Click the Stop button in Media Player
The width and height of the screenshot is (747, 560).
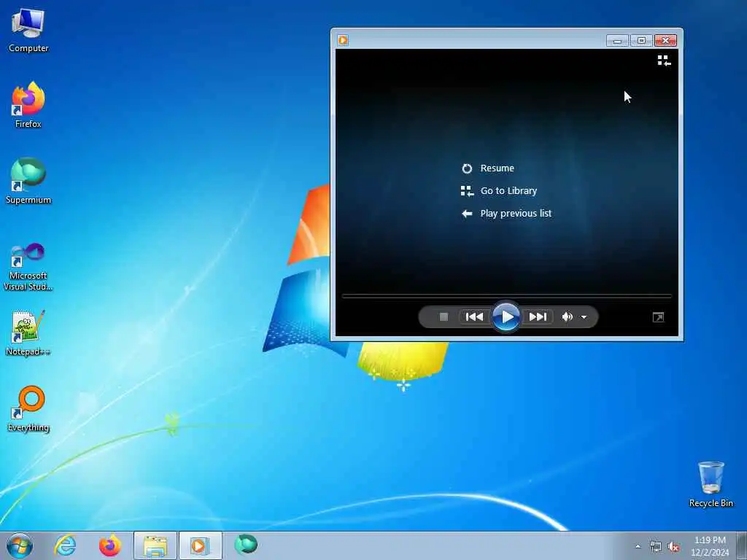pyautogui.click(x=444, y=316)
